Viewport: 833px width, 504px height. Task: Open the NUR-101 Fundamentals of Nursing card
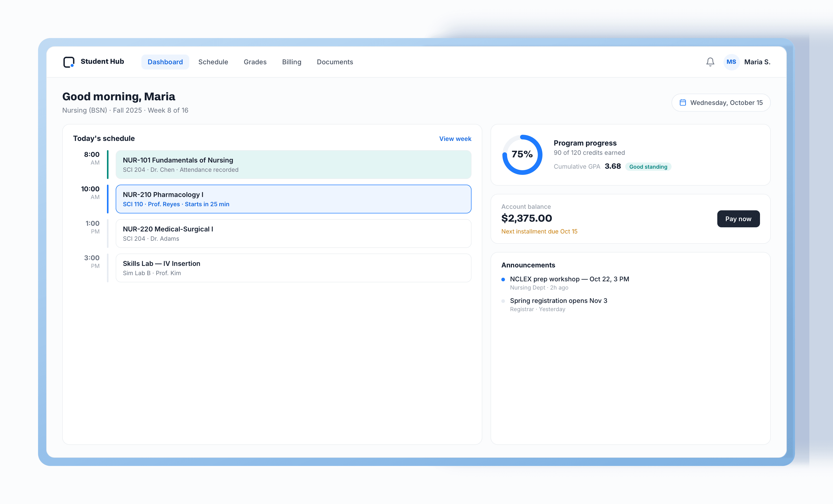(x=293, y=165)
